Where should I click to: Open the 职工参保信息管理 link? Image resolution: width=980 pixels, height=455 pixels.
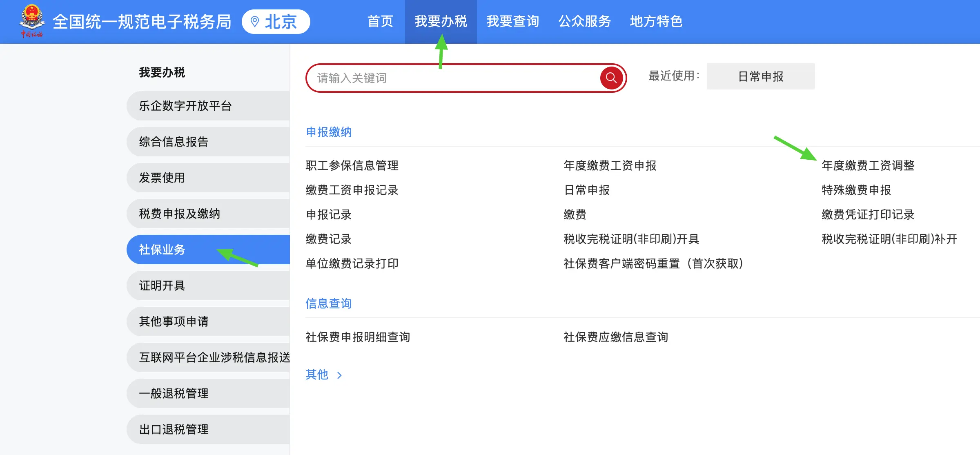tap(352, 165)
